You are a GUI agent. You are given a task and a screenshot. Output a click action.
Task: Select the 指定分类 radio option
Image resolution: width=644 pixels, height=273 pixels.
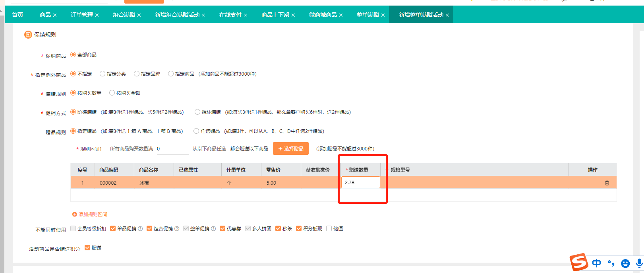[x=102, y=74]
